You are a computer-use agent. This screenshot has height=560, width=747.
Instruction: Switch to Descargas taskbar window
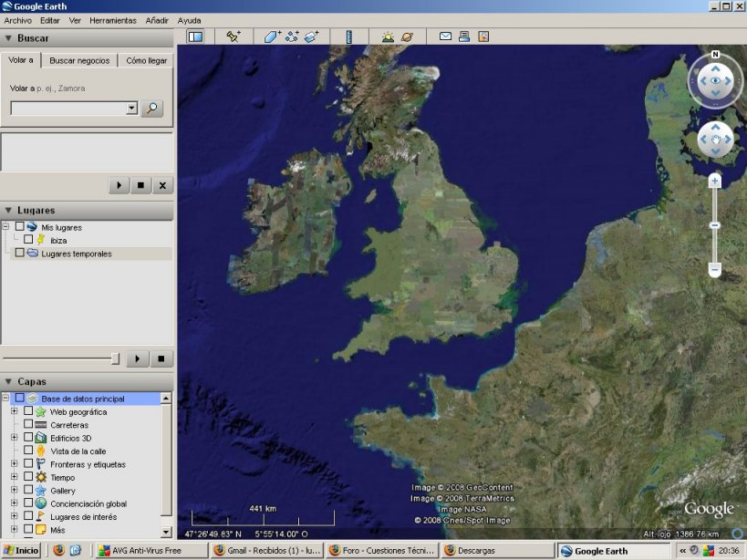coord(498,551)
